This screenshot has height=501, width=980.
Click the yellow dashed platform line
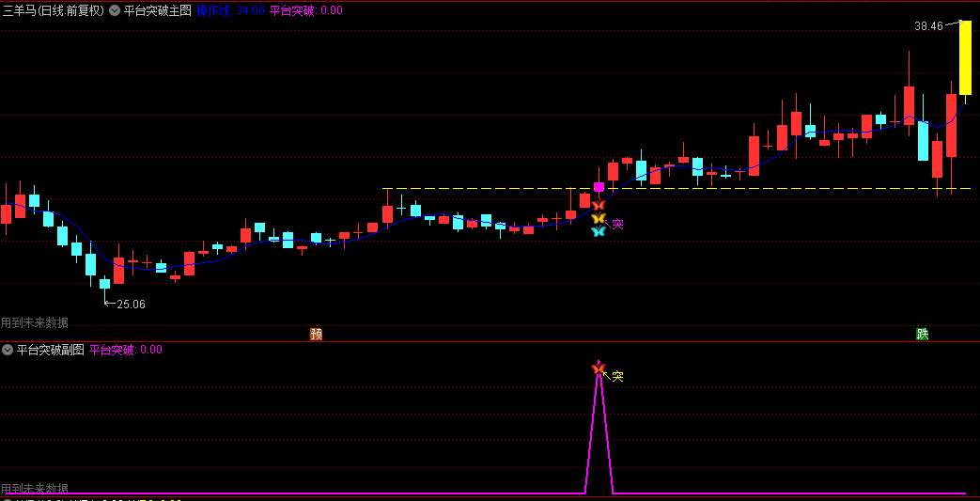(x=677, y=188)
